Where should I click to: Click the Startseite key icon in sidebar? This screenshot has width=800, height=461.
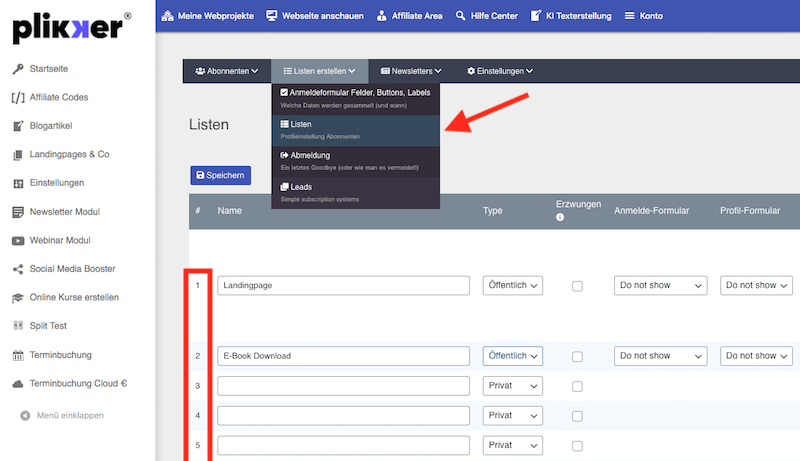point(18,69)
